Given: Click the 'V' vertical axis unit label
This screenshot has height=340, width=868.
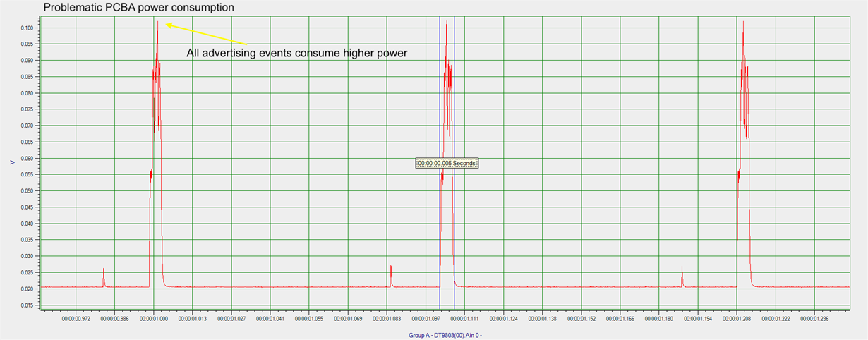Looking at the screenshot, I should pos(11,162).
